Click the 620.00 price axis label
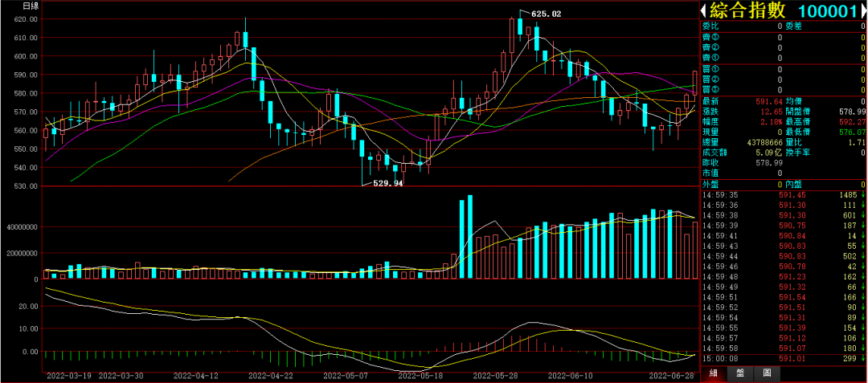The image size is (868, 383). tap(26, 18)
